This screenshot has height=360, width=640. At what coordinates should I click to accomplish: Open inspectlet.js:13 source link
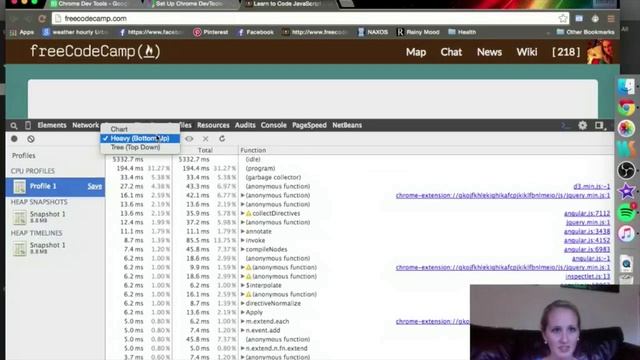coord(588,276)
